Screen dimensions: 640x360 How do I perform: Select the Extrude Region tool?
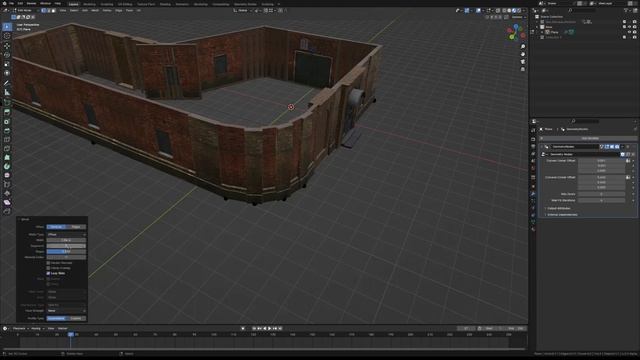[x=7, y=112]
